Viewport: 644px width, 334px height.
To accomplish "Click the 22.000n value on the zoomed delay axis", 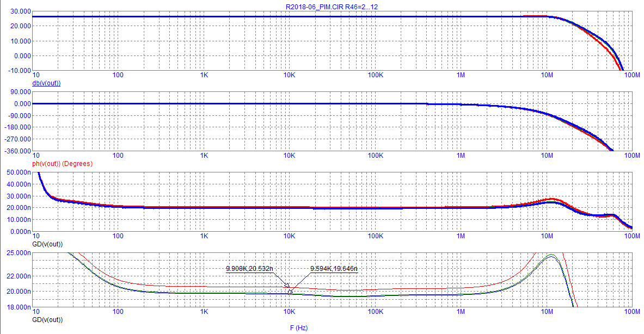I will pyautogui.click(x=19, y=276).
